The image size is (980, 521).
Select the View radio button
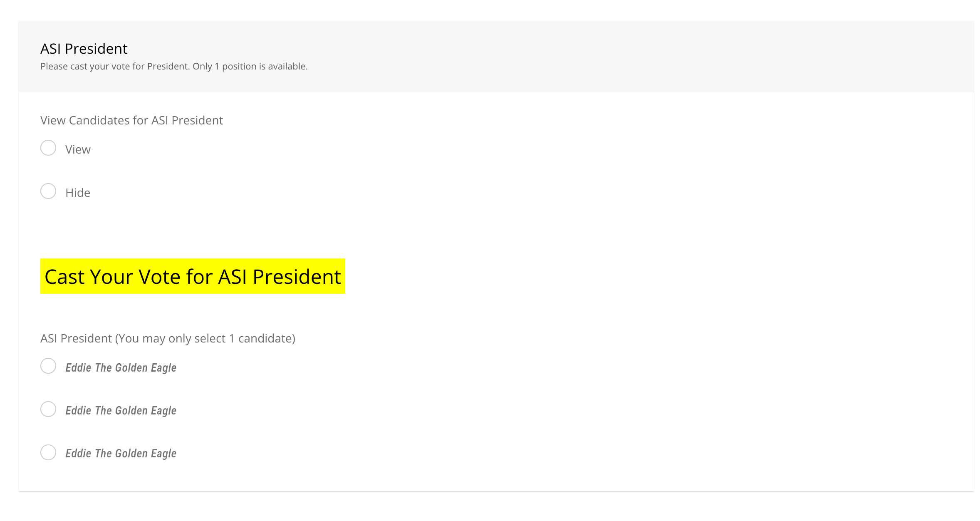(x=48, y=148)
